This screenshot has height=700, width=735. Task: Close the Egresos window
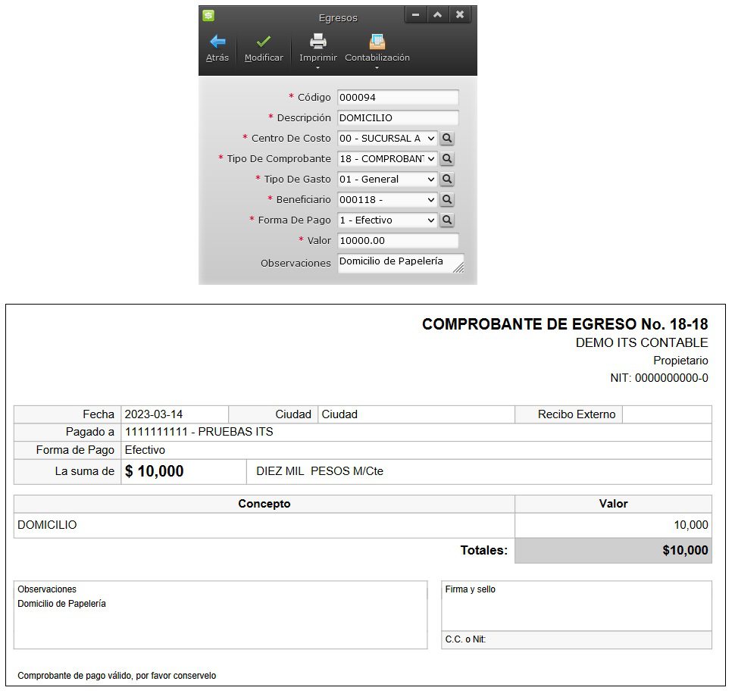click(460, 14)
